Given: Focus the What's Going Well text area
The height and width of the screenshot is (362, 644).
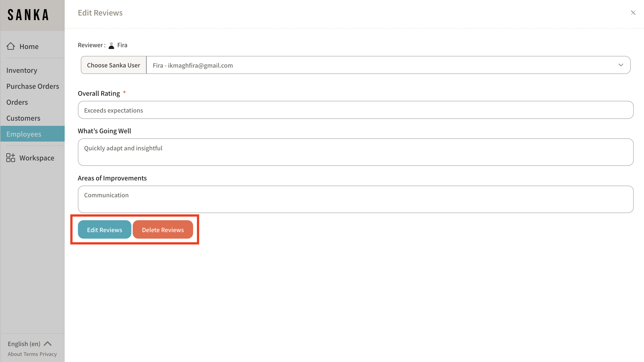Looking at the screenshot, I should (x=355, y=152).
